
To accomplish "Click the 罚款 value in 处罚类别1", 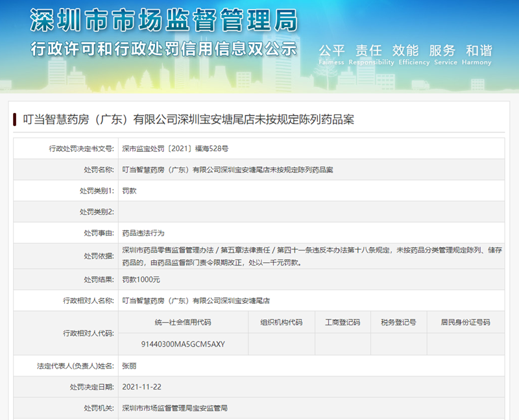I will click(129, 191).
